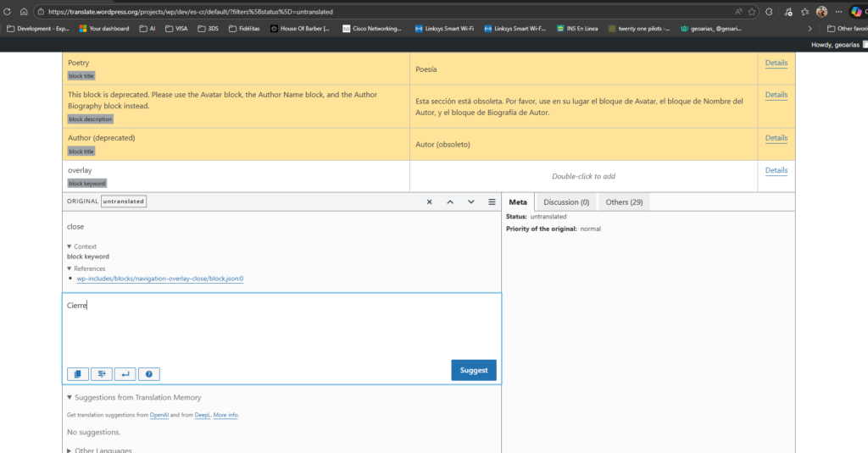Open the navigation-overlay-close block.json reference link
Image resolution: width=868 pixels, height=453 pixels.
coord(159,279)
